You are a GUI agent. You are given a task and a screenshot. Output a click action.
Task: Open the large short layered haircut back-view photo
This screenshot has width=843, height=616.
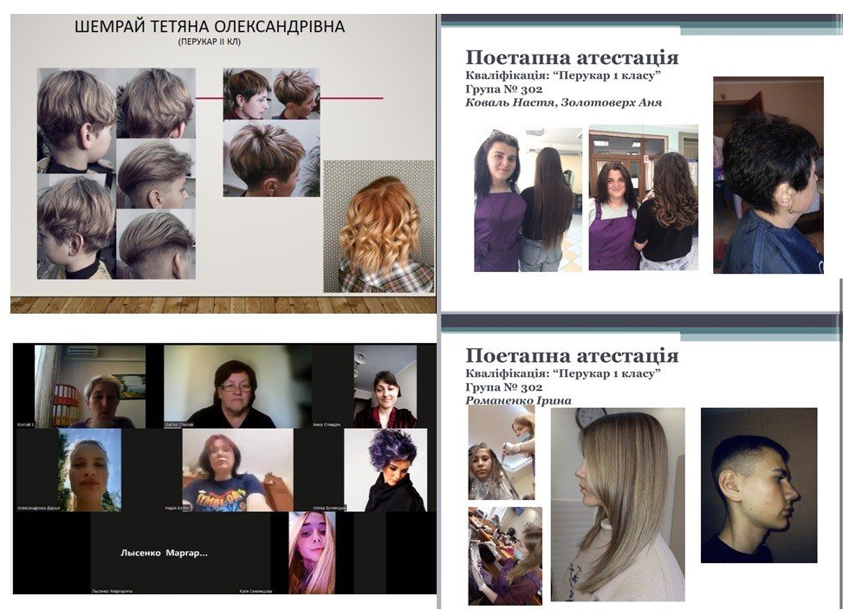point(271,159)
